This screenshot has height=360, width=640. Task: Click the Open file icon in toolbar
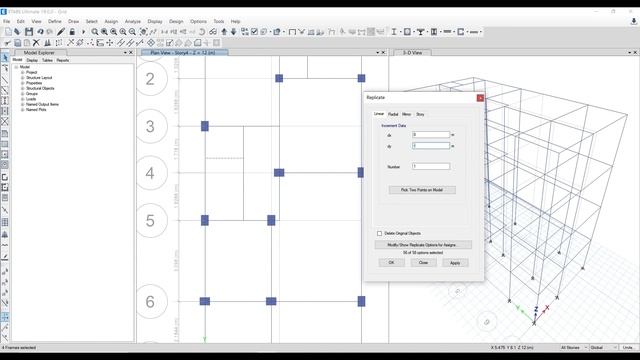point(18,32)
